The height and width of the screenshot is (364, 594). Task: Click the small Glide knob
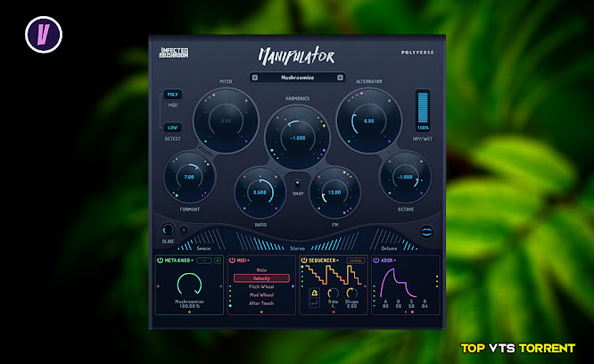(x=168, y=229)
